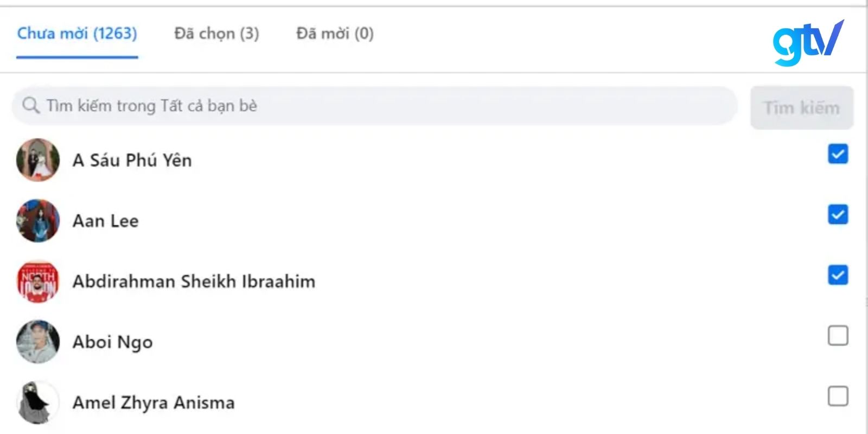Click the friend name Aan Lee

[106, 221]
